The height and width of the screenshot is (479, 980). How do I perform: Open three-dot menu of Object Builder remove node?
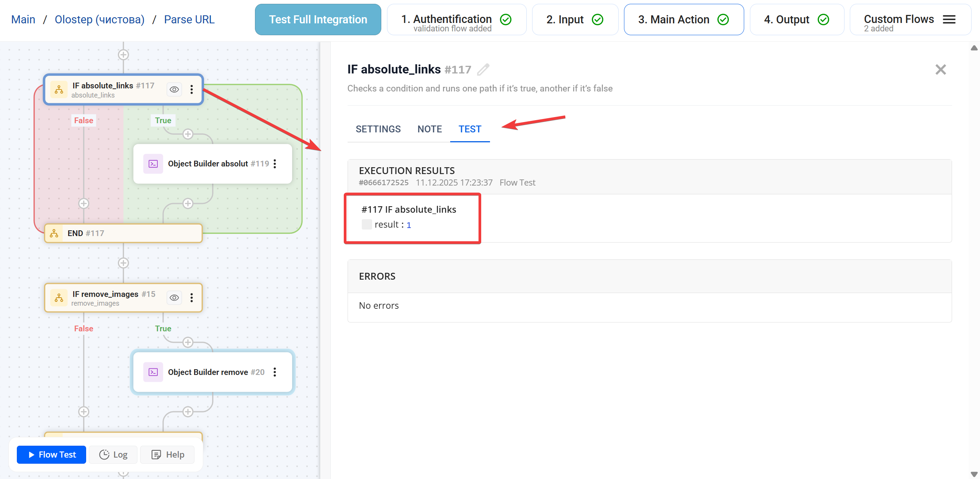coord(274,372)
